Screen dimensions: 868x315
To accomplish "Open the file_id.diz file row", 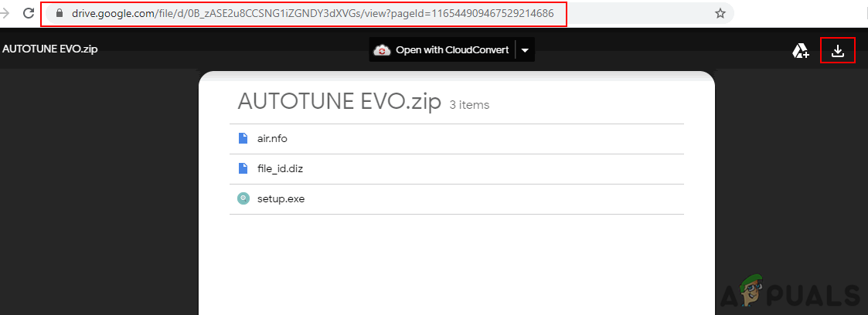I will (457, 168).
